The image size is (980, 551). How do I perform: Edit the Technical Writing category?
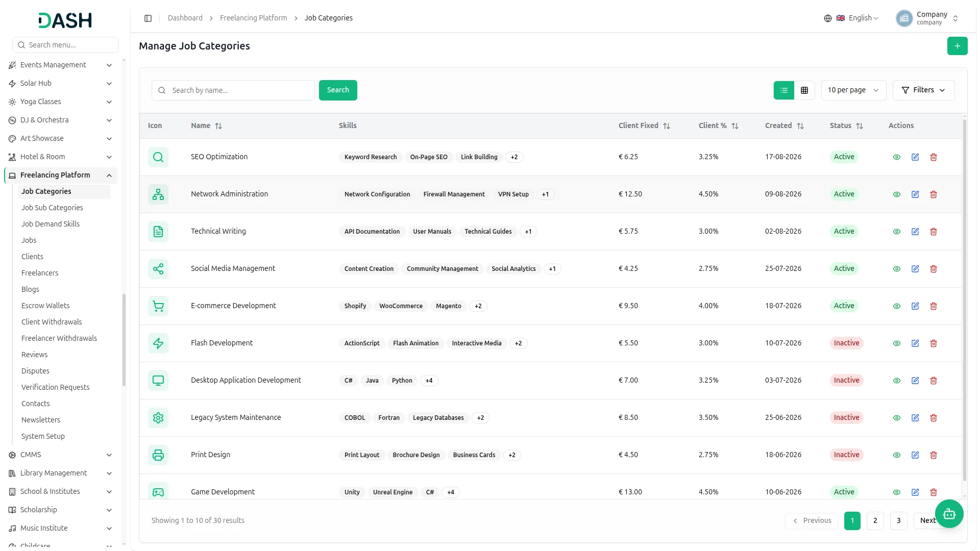(915, 232)
